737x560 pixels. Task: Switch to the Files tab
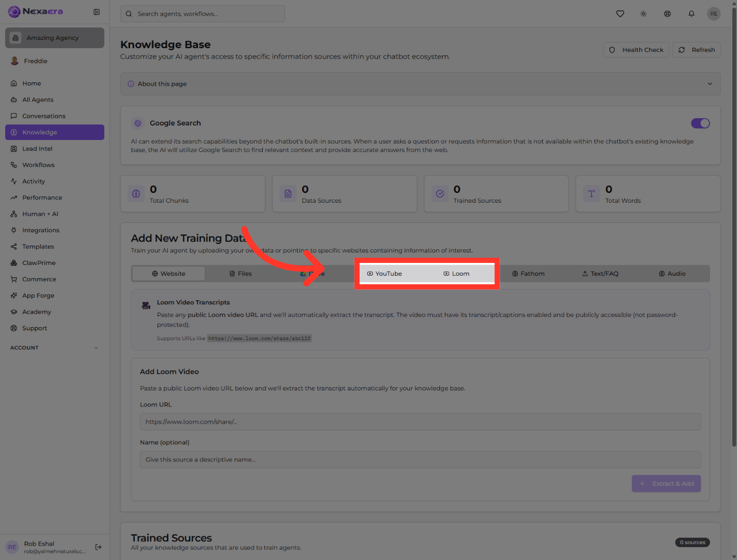click(x=240, y=274)
